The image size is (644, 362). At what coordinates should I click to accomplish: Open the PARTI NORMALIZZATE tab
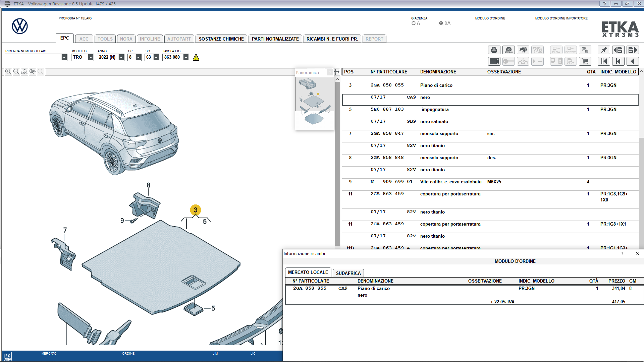point(275,39)
